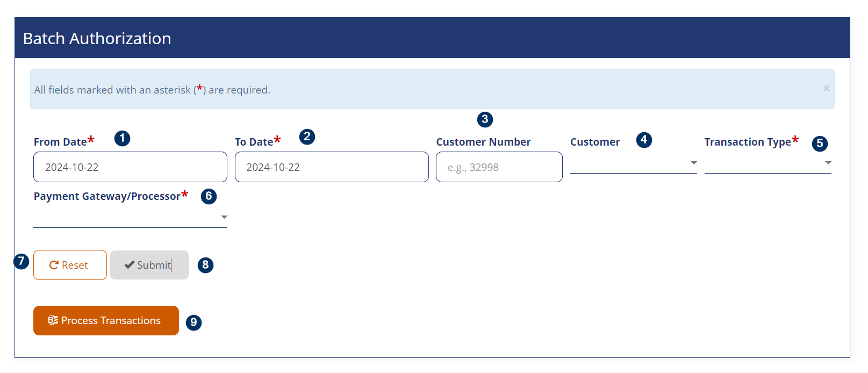Click the Transaction Type label
The height and width of the screenshot is (373, 868).
tap(751, 141)
